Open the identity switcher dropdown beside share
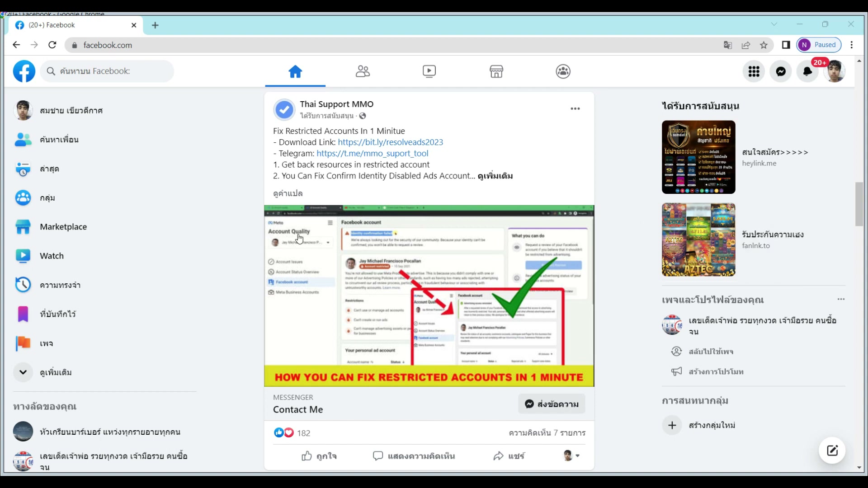The image size is (868, 488). (x=571, y=456)
